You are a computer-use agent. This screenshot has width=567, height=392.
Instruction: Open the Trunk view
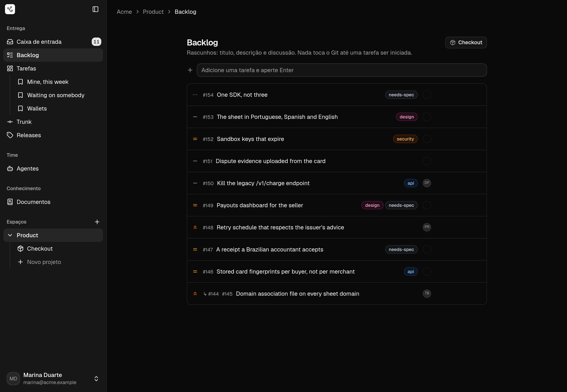coord(53,122)
